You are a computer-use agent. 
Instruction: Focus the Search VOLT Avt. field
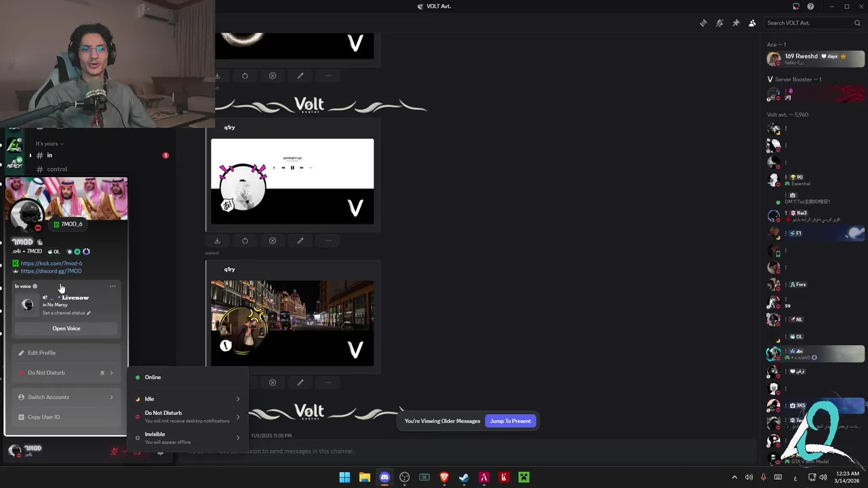[812, 23]
